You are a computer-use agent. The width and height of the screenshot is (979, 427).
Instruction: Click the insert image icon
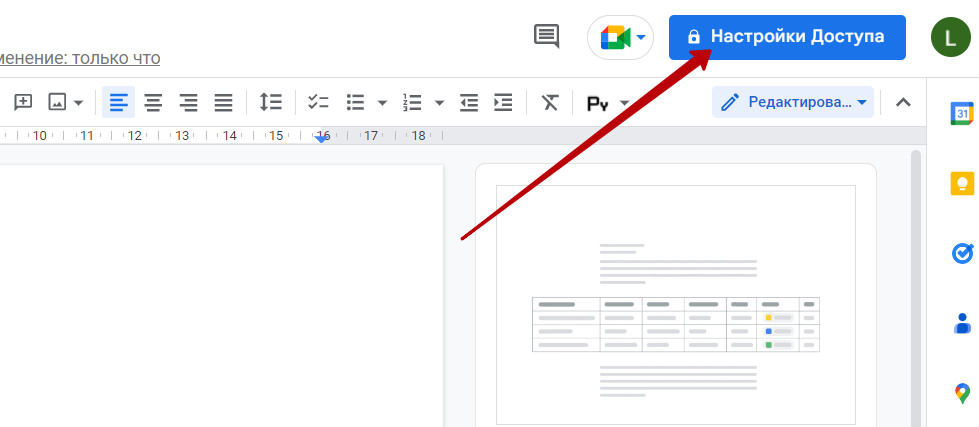[x=57, y=102]
